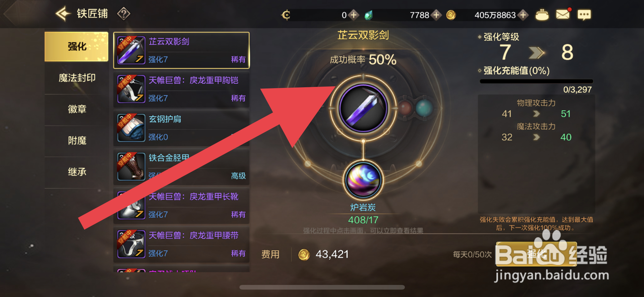This screenshot has height=297, width=644.
Task: Switch to the 魔法封印 tab
Action: point(77,78)
